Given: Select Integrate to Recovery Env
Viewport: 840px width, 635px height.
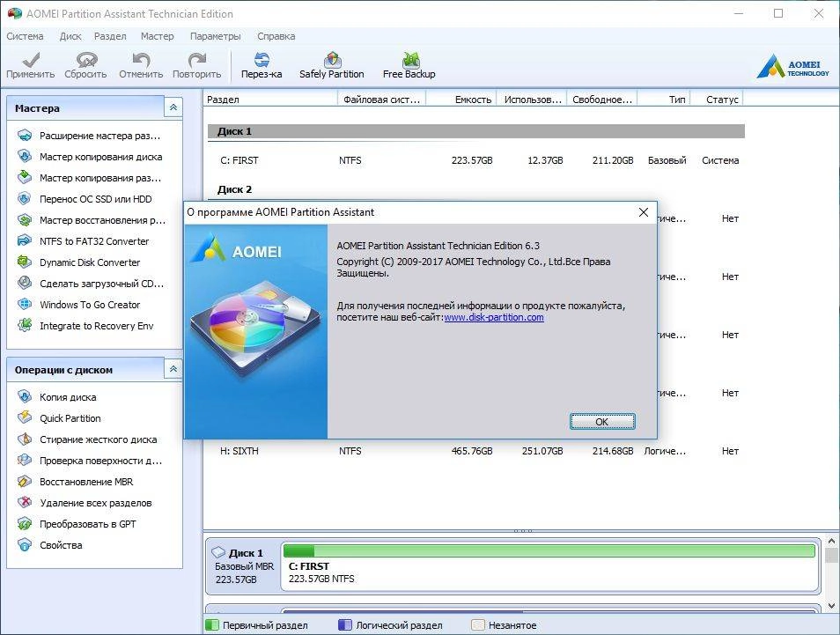Looking at the screenshot, I should click(x=85, y=325).
